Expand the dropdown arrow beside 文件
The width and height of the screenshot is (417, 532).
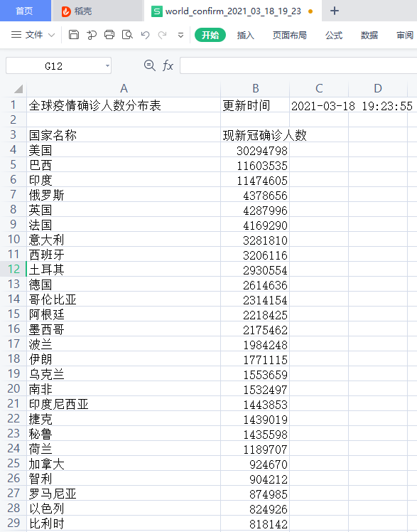click(51, 35)
